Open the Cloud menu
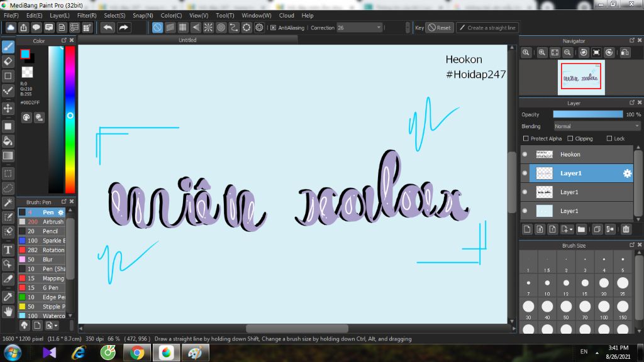644x362 pixels. click(286, 15)
